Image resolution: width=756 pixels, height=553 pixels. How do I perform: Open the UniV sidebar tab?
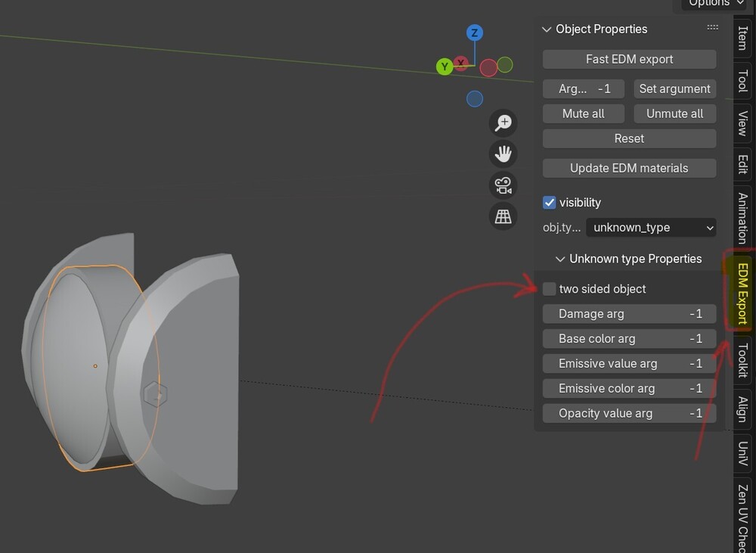click(x=743, y=454)
